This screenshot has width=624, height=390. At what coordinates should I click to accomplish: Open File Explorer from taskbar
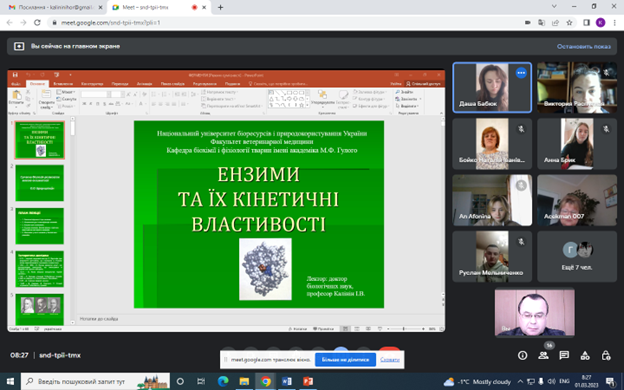click(244, 381)
